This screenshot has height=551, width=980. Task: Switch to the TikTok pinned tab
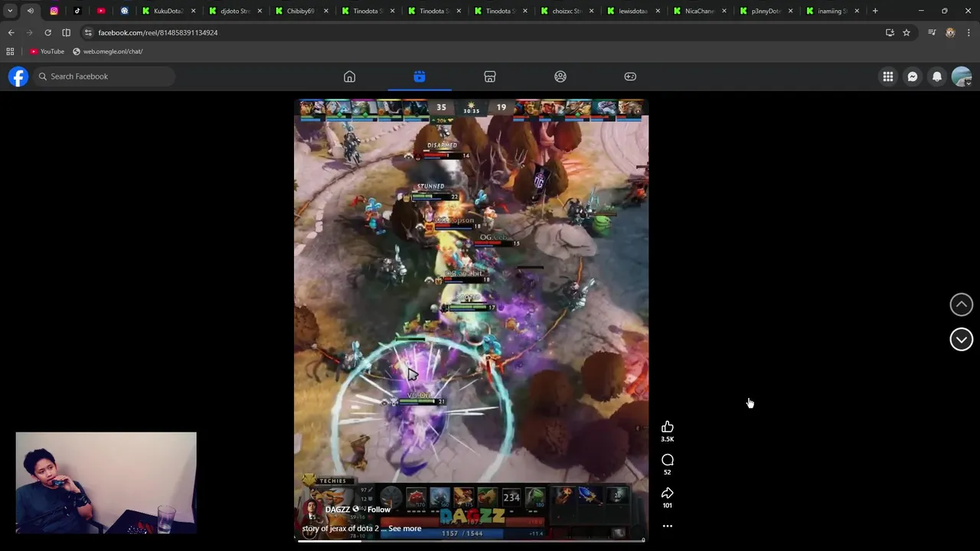tap(77, 11)
